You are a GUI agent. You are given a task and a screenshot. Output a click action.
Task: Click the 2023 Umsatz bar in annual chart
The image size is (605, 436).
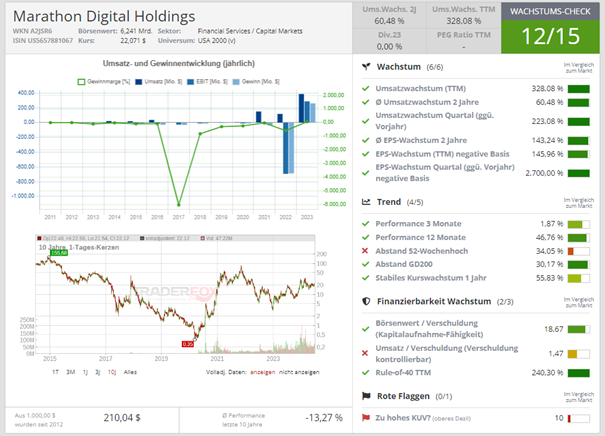tap(301, 108)
